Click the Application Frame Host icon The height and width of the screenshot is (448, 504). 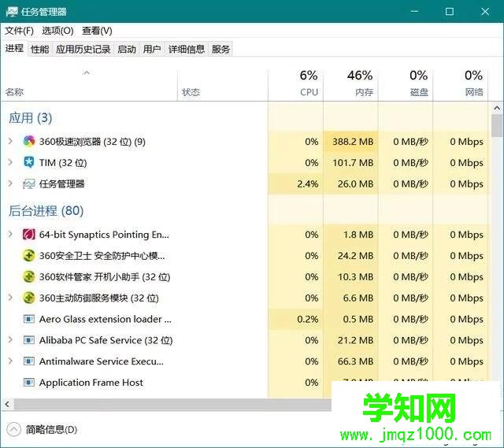pos(29,383)
